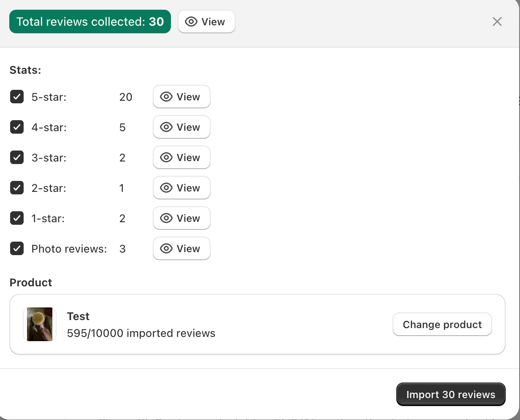Uncheck the 5-star checkbox
The width and height of the screenshot is (520, 420).
(x=17, y=97)
